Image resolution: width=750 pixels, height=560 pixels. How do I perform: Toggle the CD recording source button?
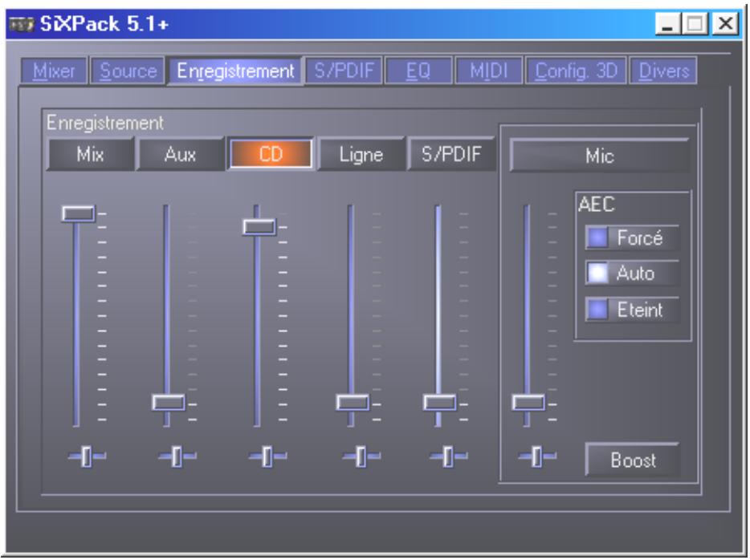point(271,154)
